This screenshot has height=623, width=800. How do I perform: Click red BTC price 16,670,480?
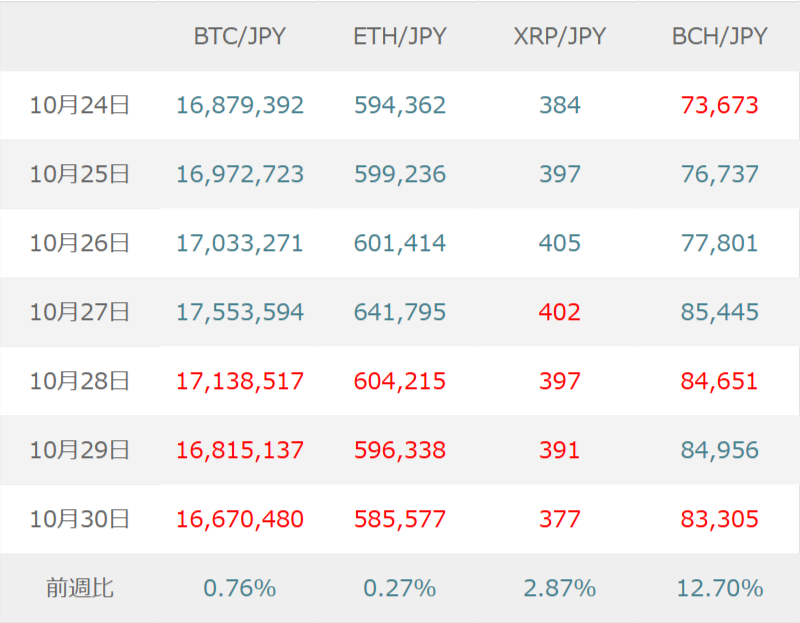(x=240, y=519)
